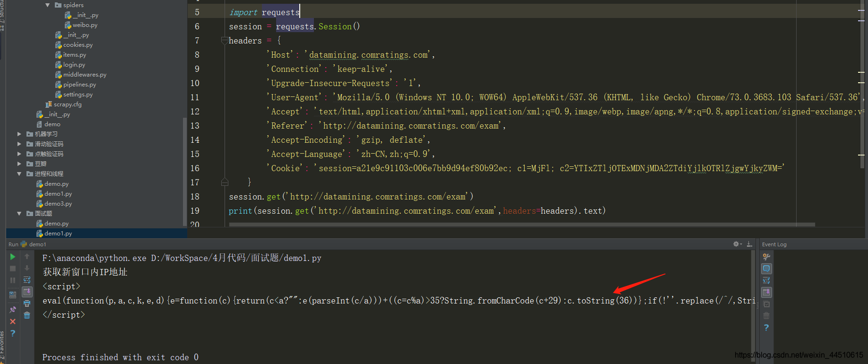
Task: Collapse the 进程和线程 folder
Action: [x=19, y=174]
